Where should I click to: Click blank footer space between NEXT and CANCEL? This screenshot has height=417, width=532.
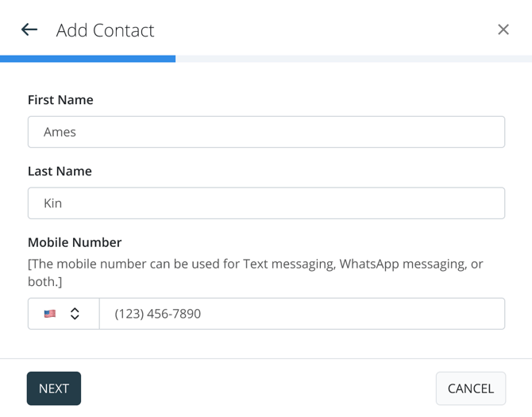pos(258,388)
